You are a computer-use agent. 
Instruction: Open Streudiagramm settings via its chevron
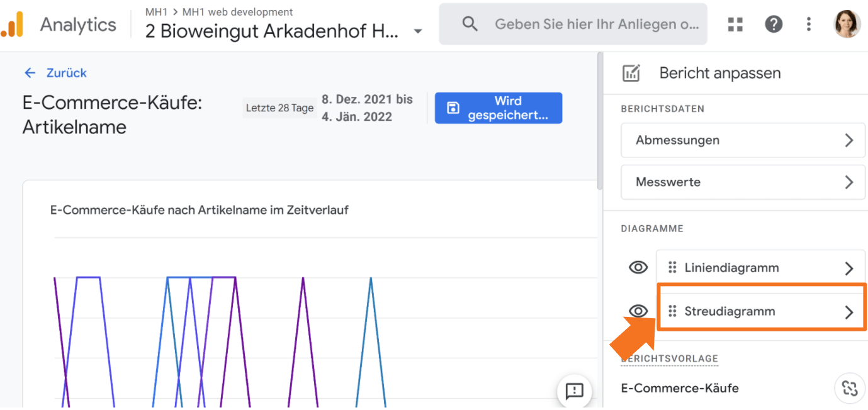point(850,311)
